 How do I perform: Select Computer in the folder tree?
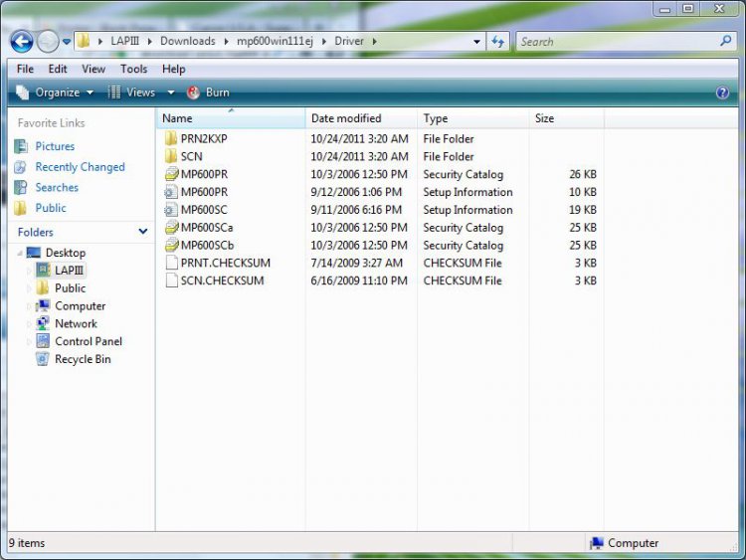(x=80, y=306)
